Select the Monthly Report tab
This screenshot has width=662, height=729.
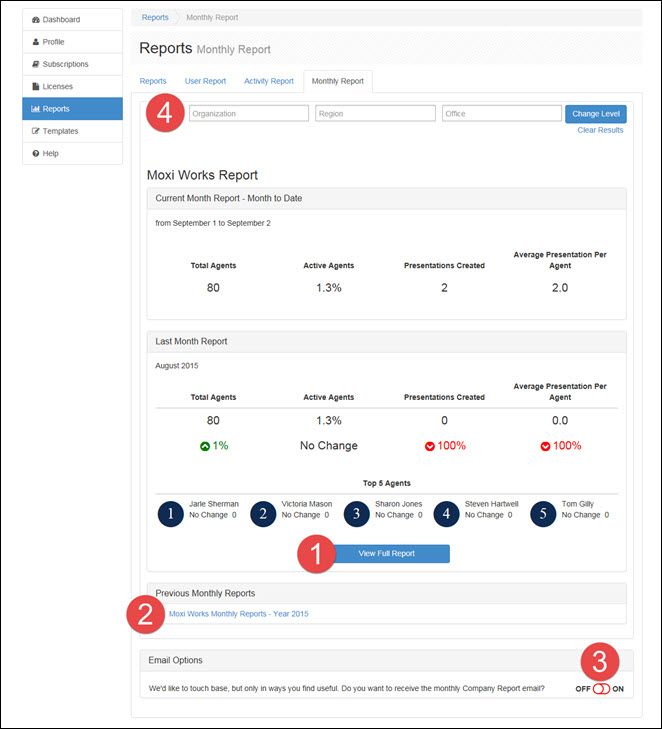(x=338, y=81)
